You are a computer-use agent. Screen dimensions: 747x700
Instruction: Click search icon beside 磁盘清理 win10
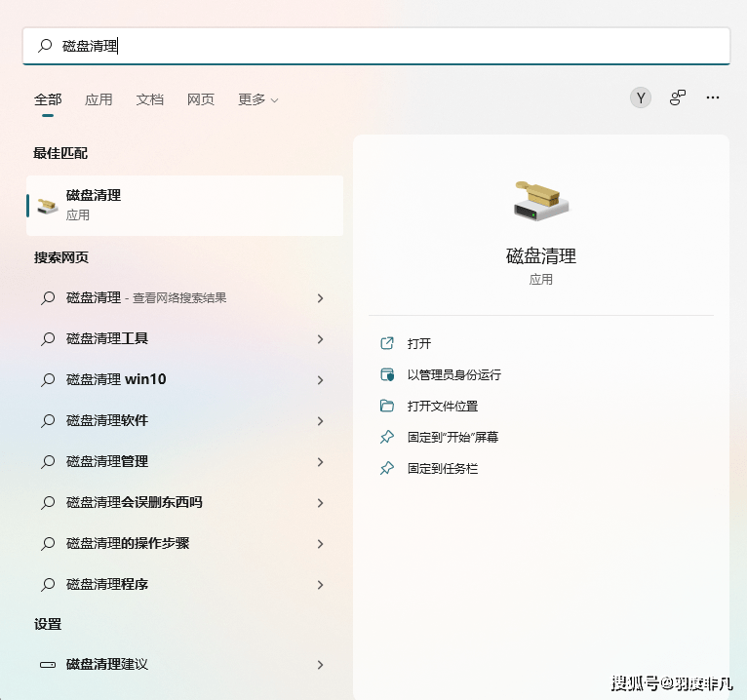48,380
